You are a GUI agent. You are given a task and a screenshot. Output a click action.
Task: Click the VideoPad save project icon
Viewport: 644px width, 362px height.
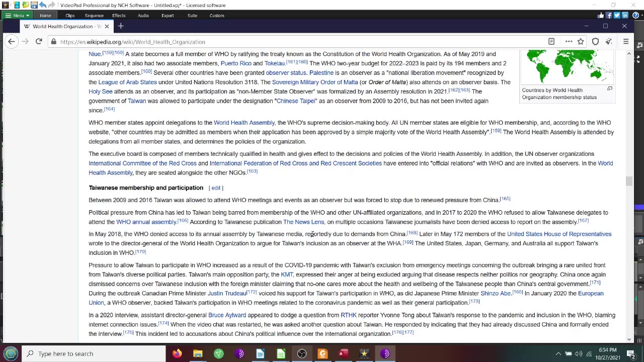click(34, 5)
